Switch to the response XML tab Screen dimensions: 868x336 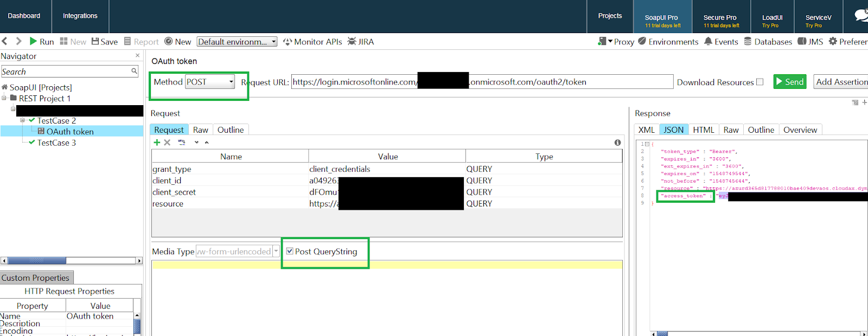tap(647, 130)
